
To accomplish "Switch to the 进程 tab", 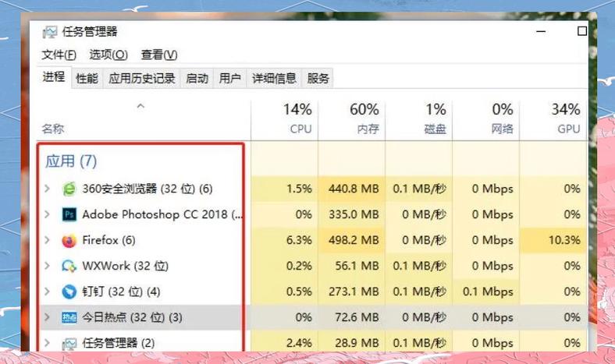I will point(54,77).
